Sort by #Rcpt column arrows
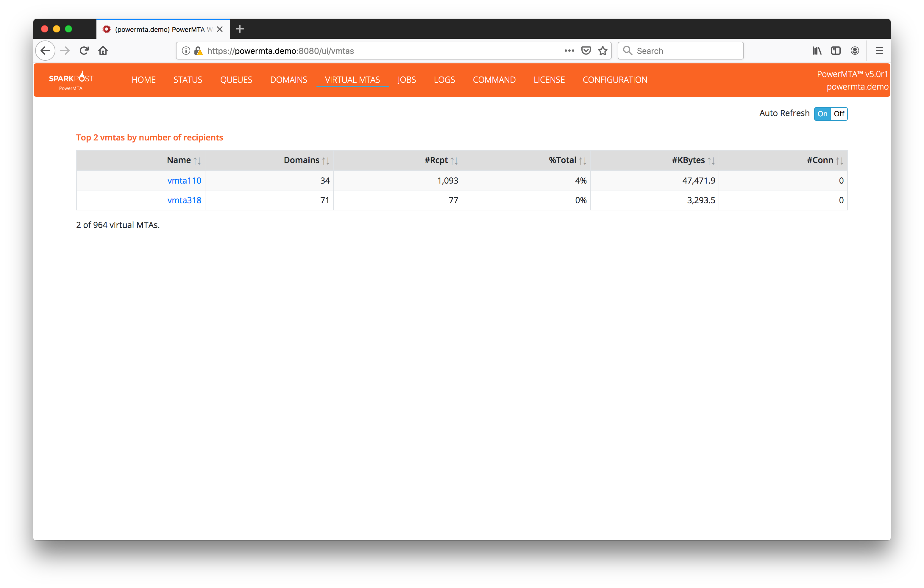 pos(454,161)
